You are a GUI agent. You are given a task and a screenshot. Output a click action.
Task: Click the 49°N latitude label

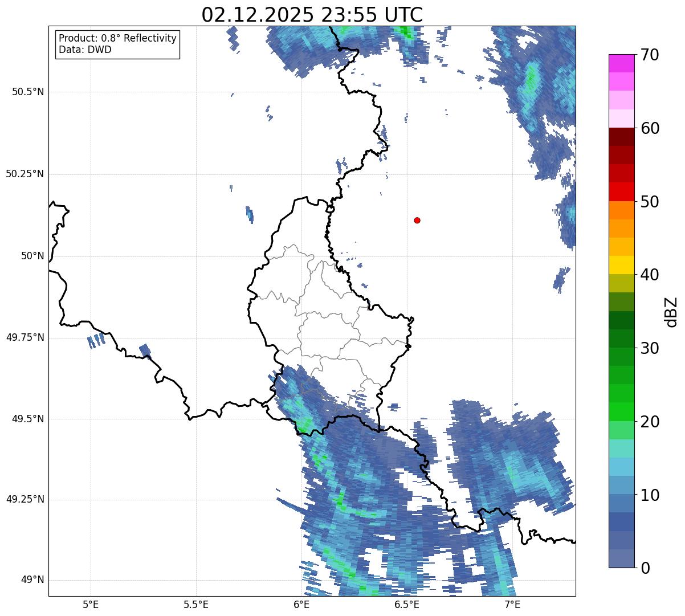[32, 580]
